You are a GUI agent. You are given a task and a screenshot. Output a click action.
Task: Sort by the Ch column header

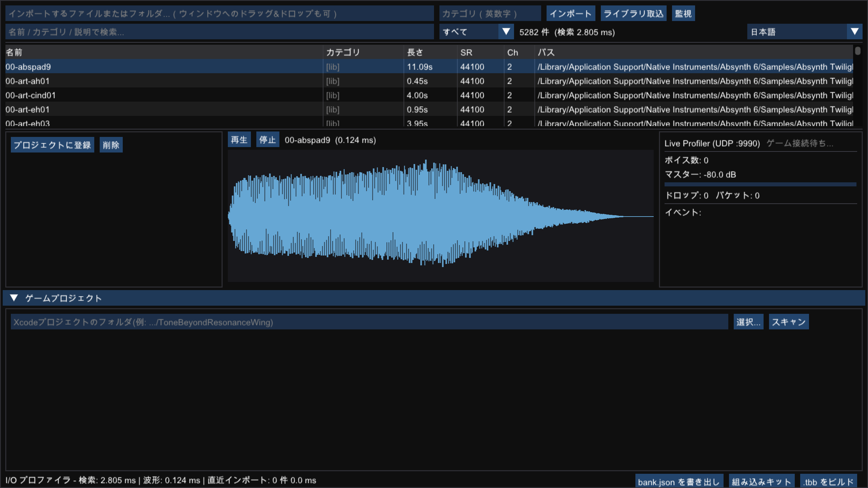click(519, 52)
